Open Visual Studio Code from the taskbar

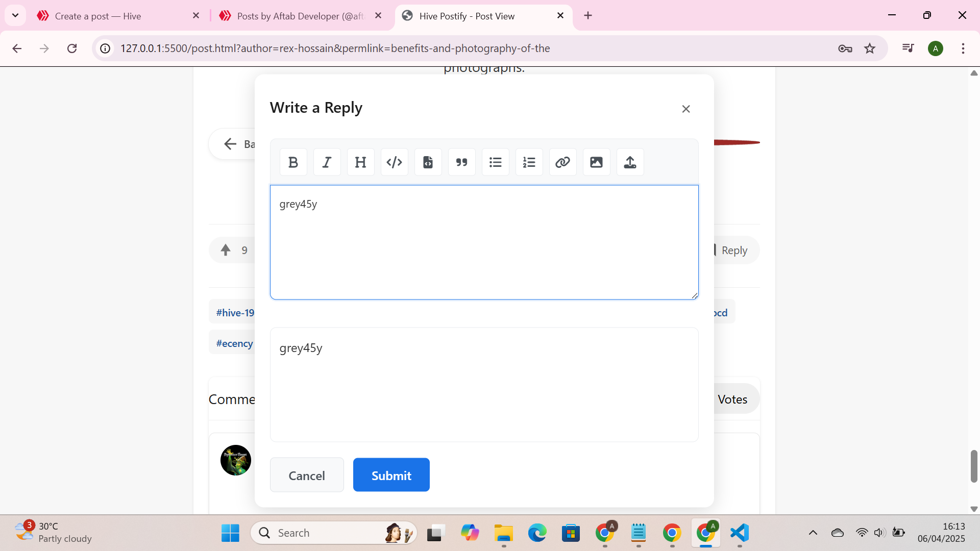tap(739, 533)
